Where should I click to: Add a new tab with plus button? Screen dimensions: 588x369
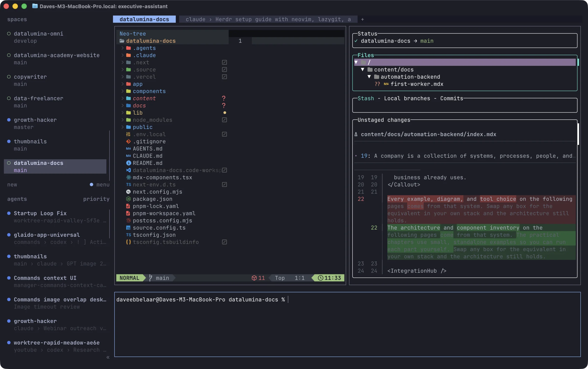(x=362, y=19)
